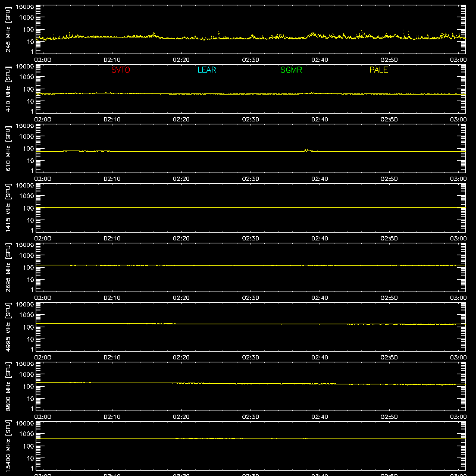Click the green SGMR station label
Screen dimensions: 476x476
coord(291,70)
